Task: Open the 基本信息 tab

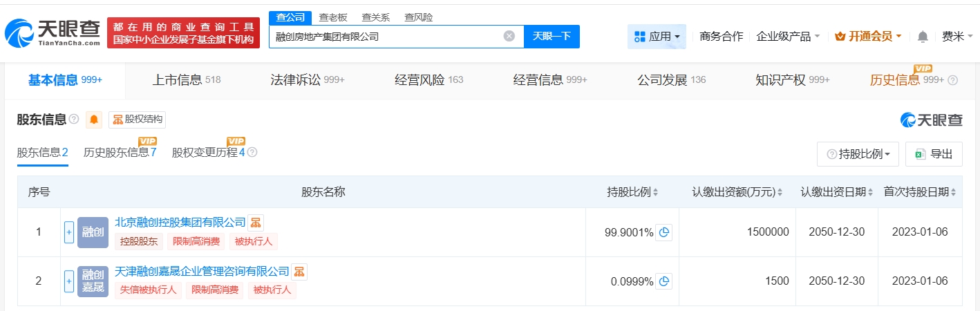Action: pos(65,80)
